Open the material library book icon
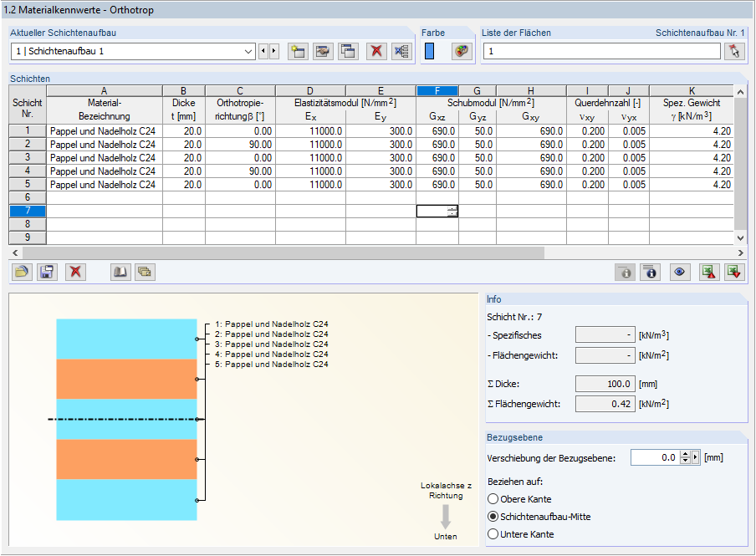 (x=120, y=272)
